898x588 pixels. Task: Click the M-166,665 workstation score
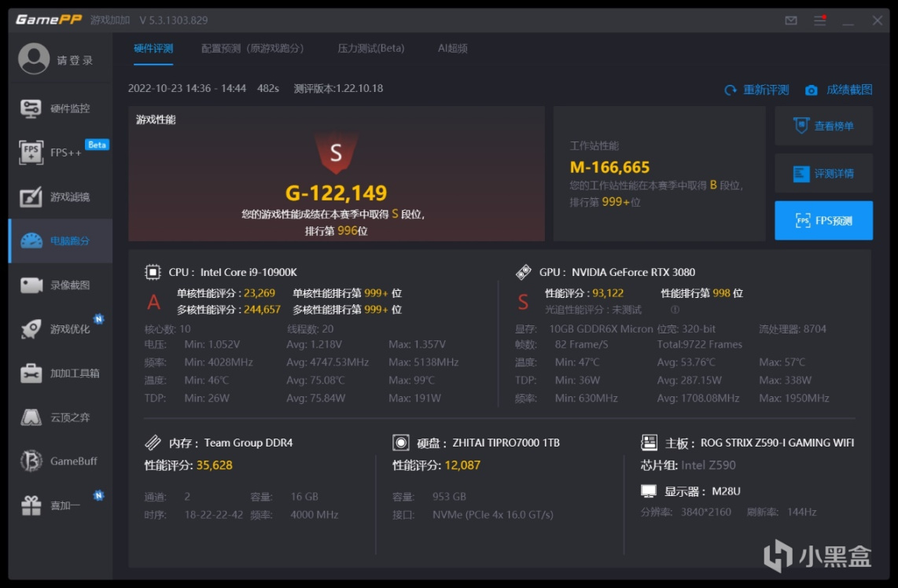(x=609, y=167)
